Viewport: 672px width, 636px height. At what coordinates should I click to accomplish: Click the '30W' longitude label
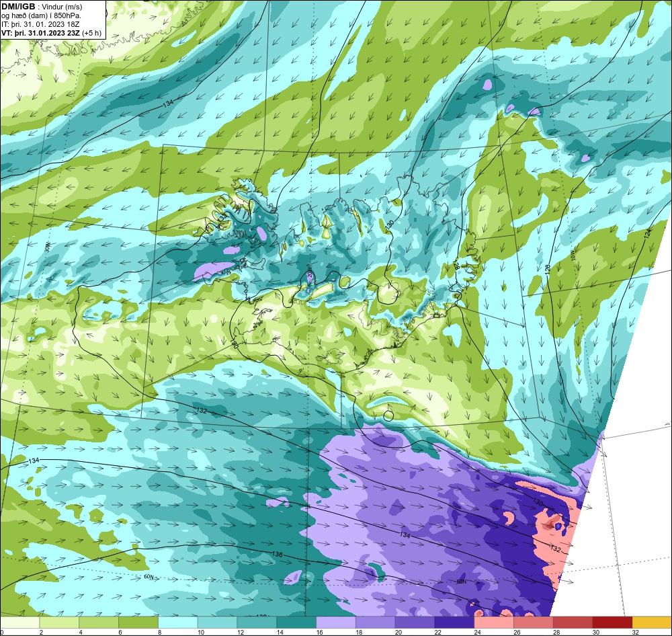47,247
